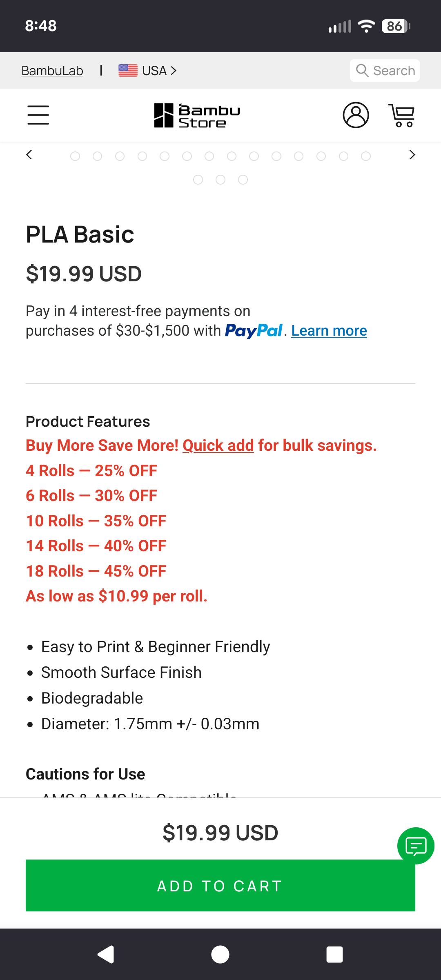The height and width of the screenshot is (980, 441).
Task: Tap the Bambu Store logo
Action: (197, 116)
